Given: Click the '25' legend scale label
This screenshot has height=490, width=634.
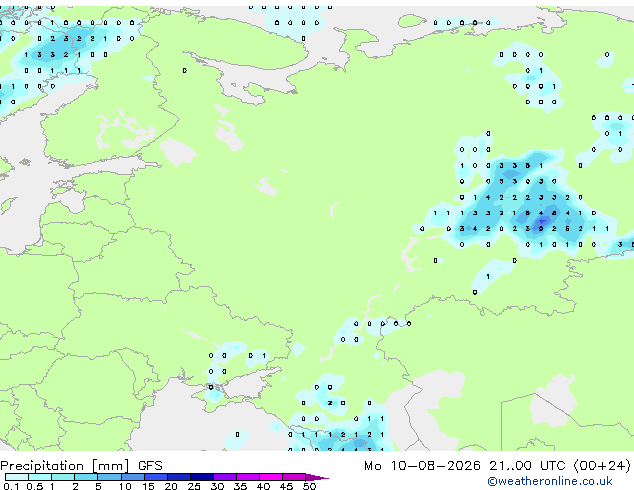Looking at the screenshot, I should [194, 486].
